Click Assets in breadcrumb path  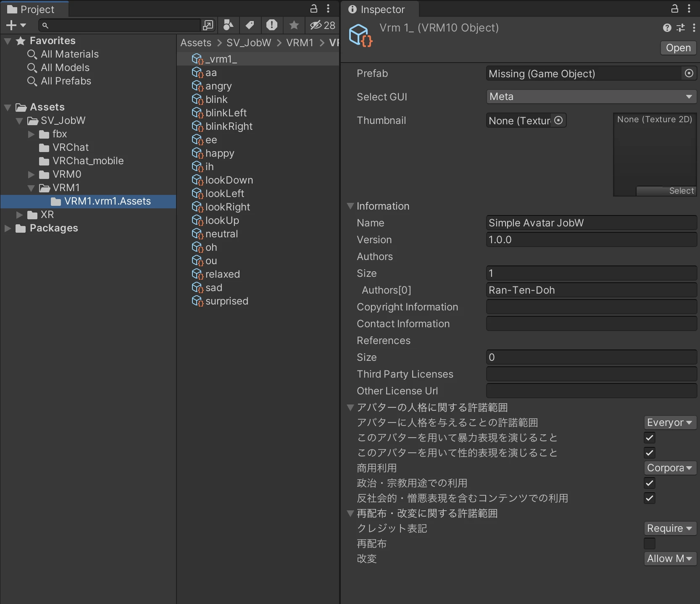click(x=196, y=43)
